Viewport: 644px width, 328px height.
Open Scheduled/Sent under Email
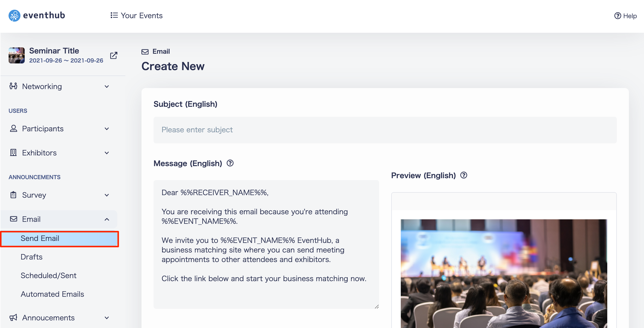pyautogui.click(x=48, y=276)
